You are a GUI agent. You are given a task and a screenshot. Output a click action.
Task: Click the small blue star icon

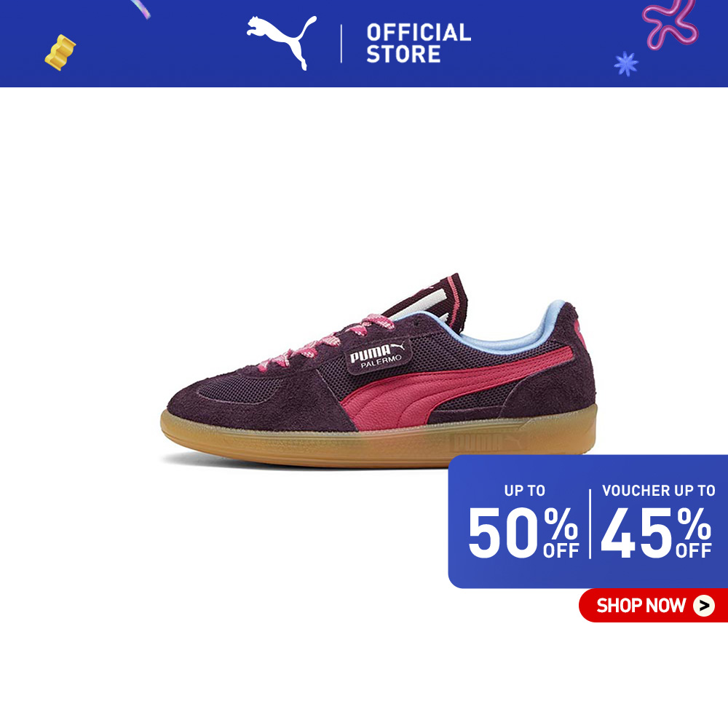click(x=626, y=63)
